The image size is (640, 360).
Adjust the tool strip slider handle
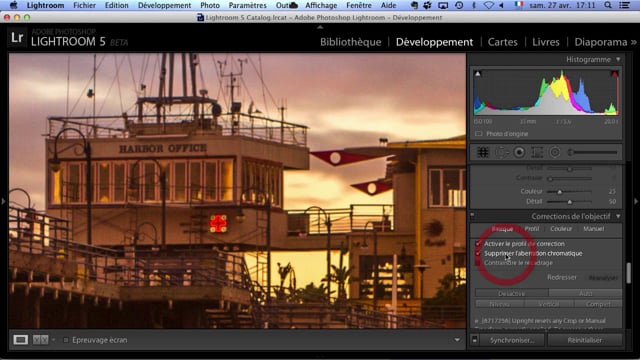click(x=571, y=153)
